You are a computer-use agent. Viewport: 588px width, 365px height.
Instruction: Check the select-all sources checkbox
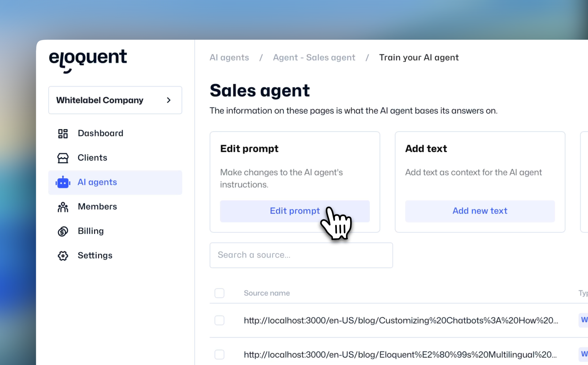(x=220, y=293)
